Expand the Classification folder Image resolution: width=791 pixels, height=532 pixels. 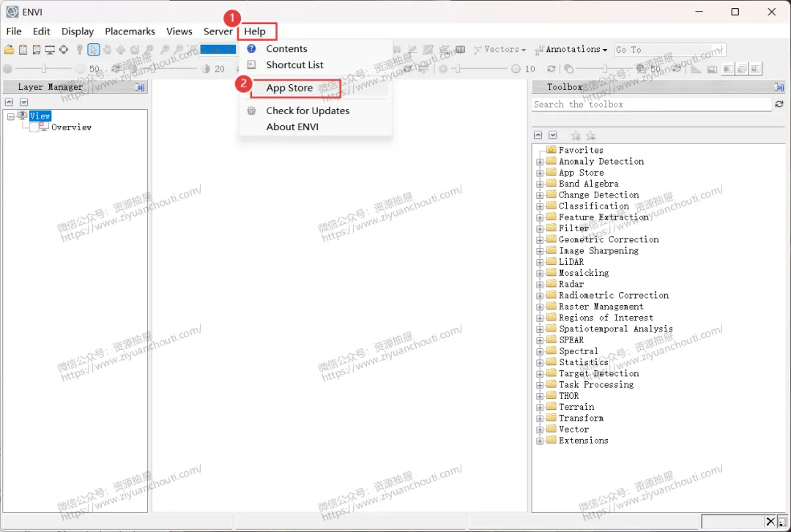coord(540,206)
